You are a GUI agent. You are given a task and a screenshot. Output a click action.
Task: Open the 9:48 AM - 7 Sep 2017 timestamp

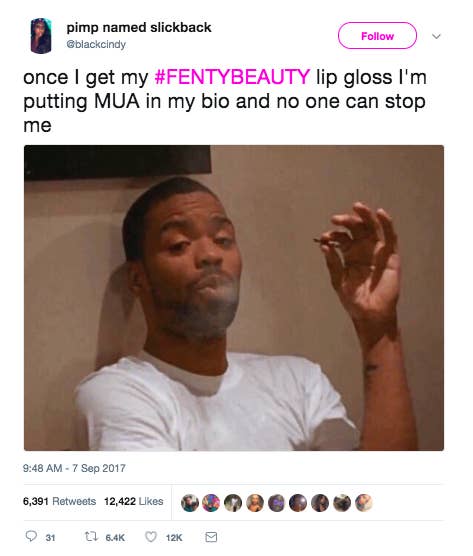coord(74,468)
